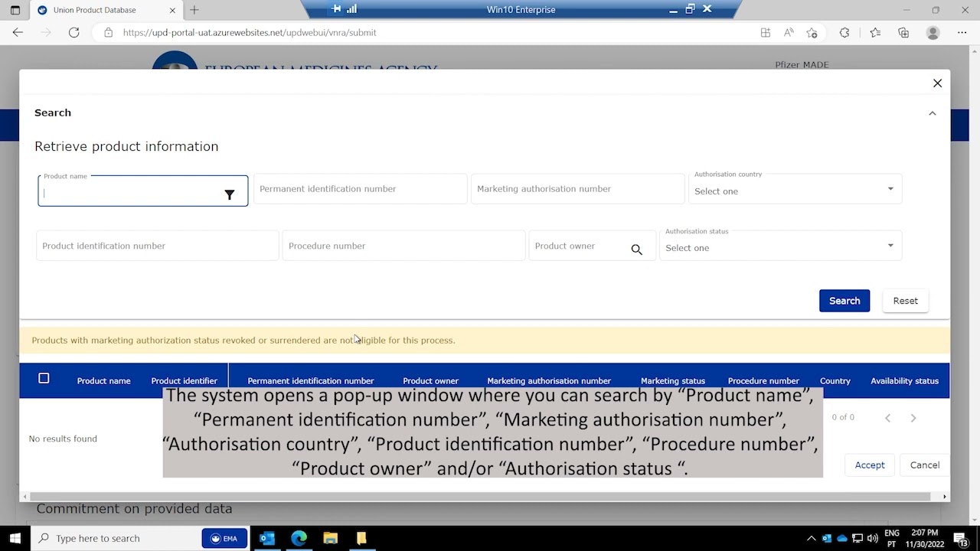980x551 pixels.
Task: View site information lock icon
Action: [x=108, y=32]
